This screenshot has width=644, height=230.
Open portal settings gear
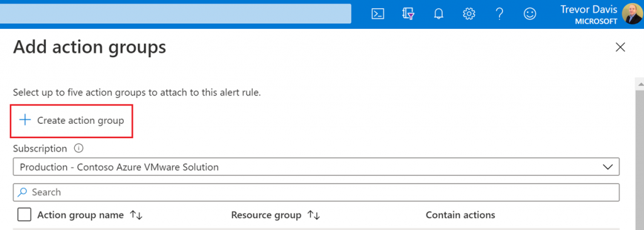coord(469,14)
